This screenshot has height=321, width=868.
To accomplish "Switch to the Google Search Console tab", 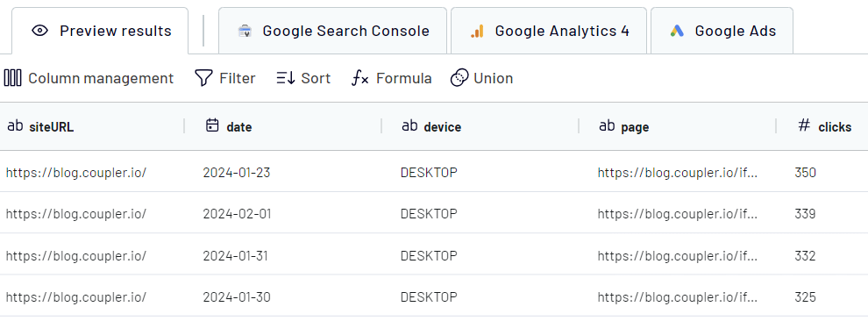I will click(332, 31).
